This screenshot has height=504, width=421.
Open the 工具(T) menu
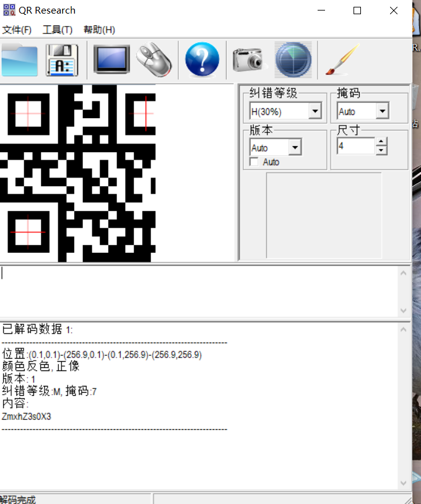57,30
